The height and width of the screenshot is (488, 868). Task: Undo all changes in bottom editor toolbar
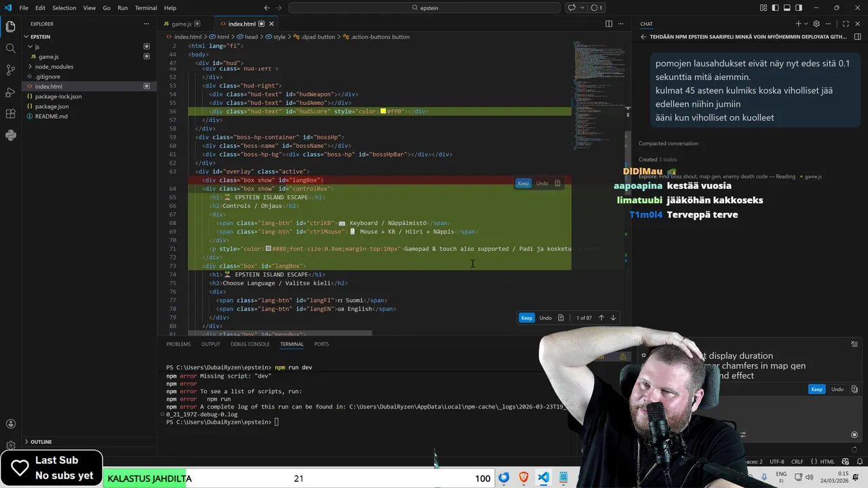coord(545,318)
